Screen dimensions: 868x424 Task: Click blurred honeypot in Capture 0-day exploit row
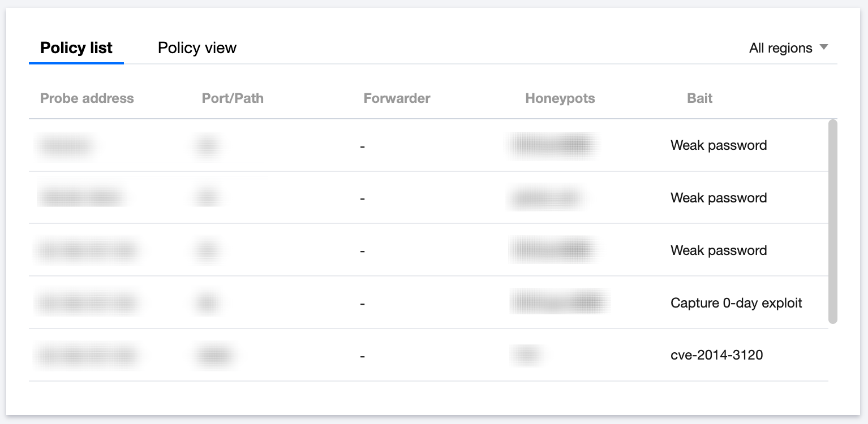point(559,301)
